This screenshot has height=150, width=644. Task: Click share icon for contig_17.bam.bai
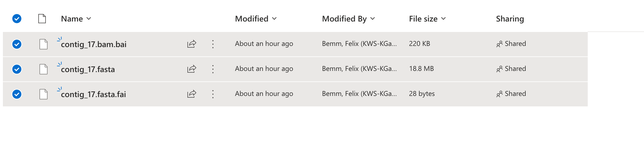(x=192, y=44)
